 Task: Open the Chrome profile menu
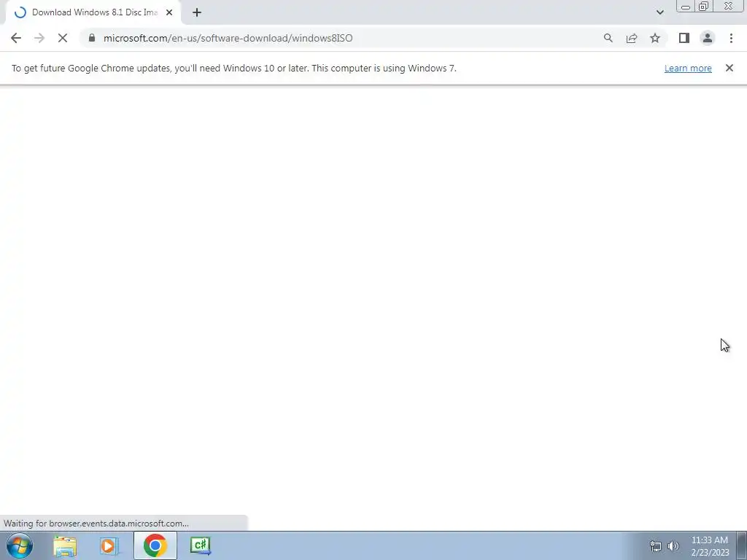point(708,38)
